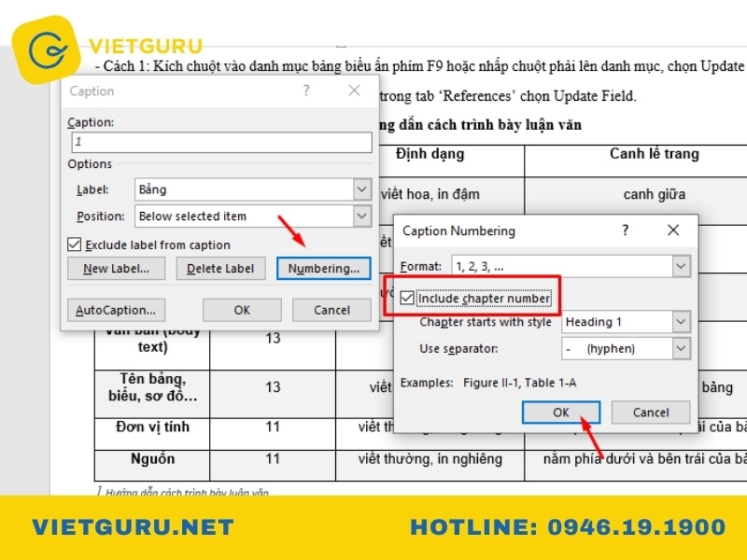Click size 11 in Nguồn row
This screenshot has width=747, height=560.
273,459
